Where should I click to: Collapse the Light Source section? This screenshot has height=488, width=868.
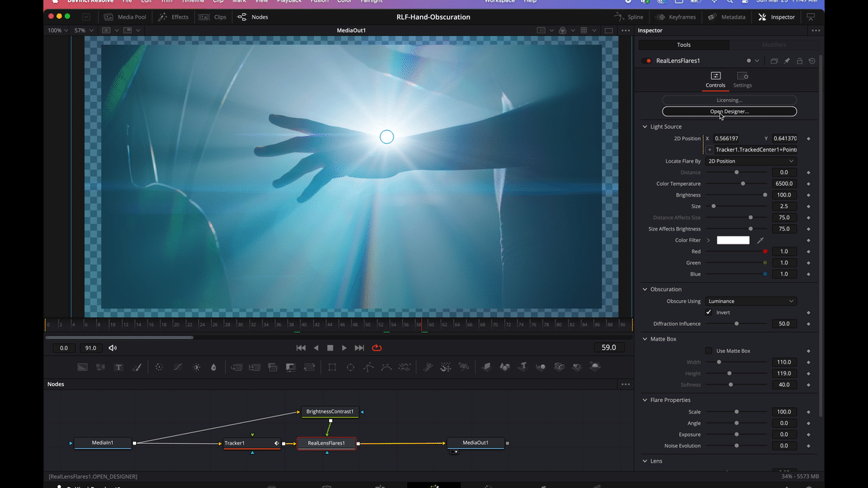(645, 127)
